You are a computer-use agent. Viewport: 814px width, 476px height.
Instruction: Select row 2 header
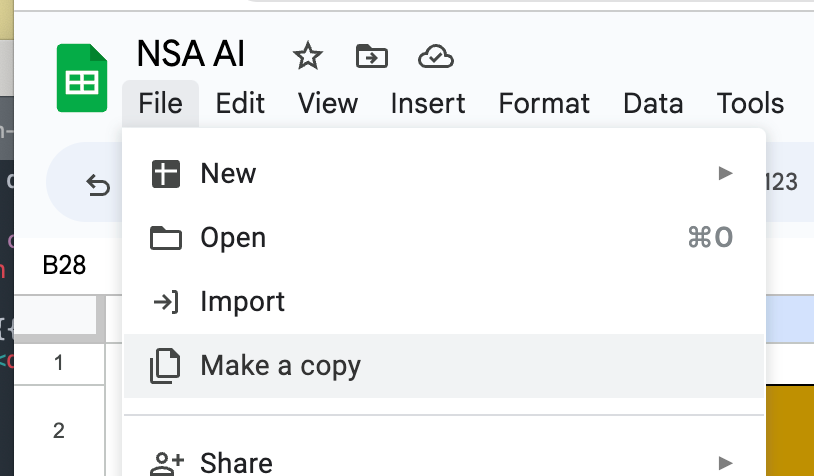pos(59,430)
